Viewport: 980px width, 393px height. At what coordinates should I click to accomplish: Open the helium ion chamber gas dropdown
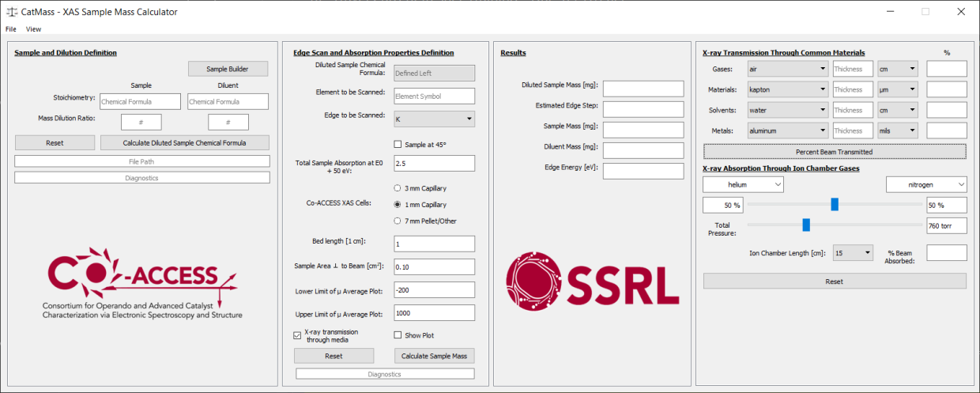coord(743,184)
